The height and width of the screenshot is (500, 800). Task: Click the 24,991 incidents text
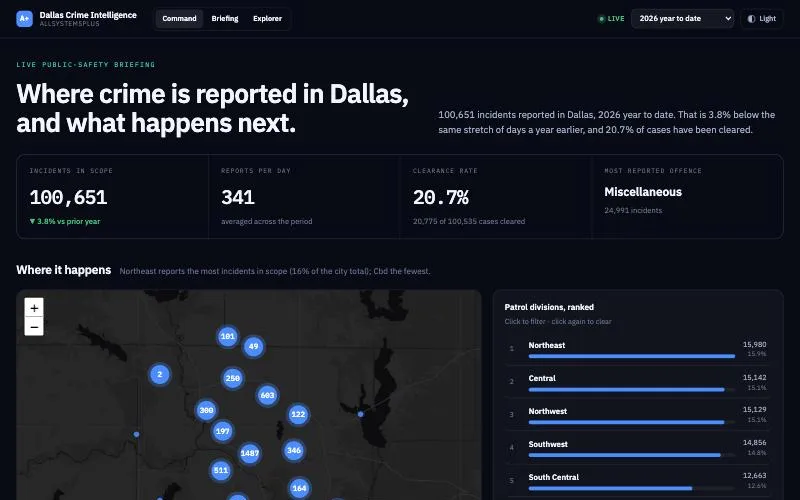tap(633, 210)
